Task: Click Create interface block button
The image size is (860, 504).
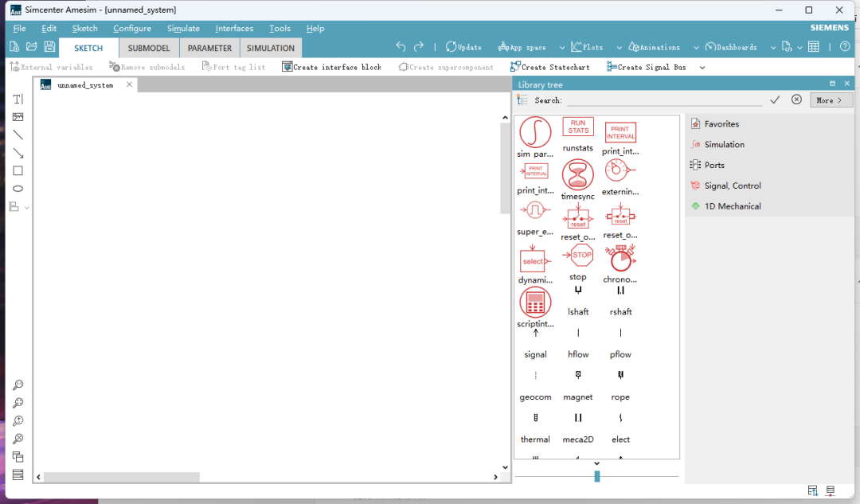Action: pyautogui.click(x=332, y=68)
